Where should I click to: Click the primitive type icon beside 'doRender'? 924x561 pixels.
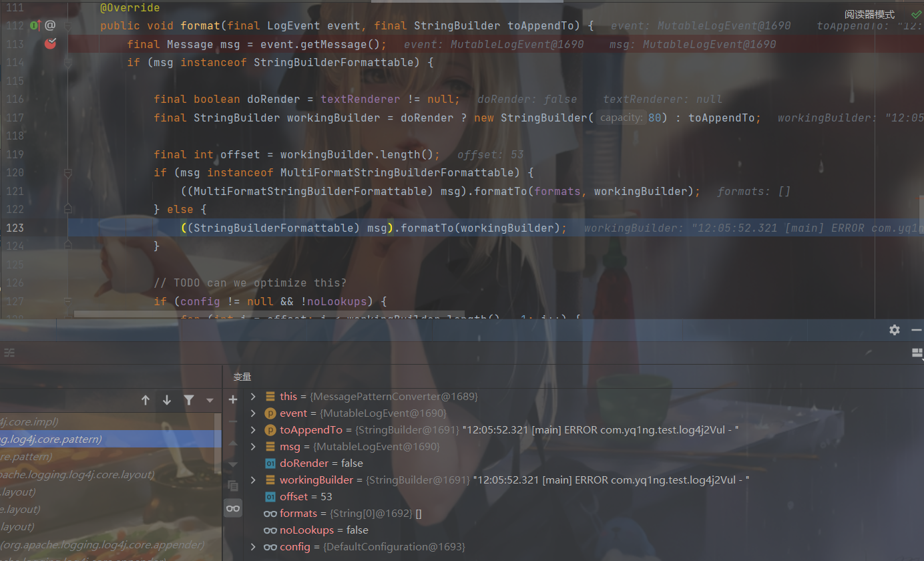click(x=270, y=463)
